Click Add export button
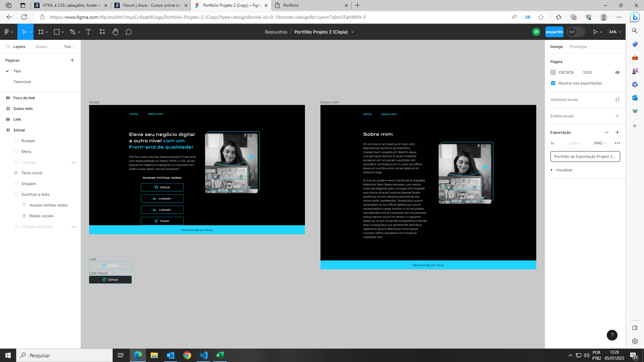The image size is (644, 362). tap(618, 132)
